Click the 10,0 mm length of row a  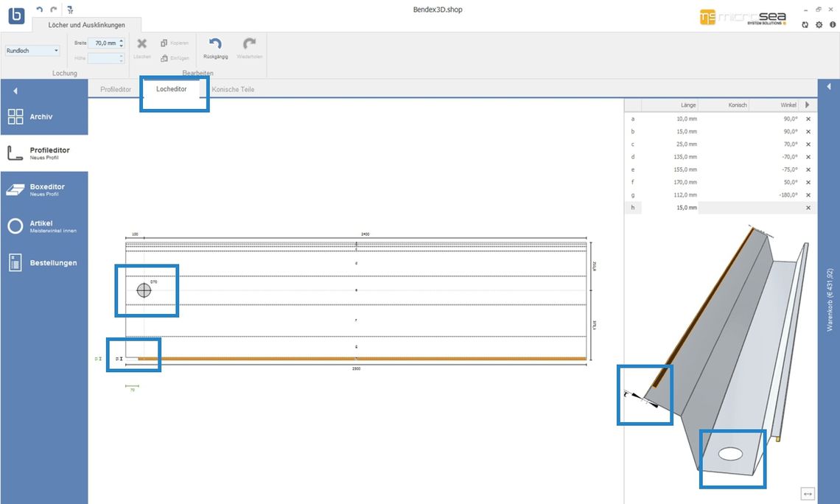point(686,119)
